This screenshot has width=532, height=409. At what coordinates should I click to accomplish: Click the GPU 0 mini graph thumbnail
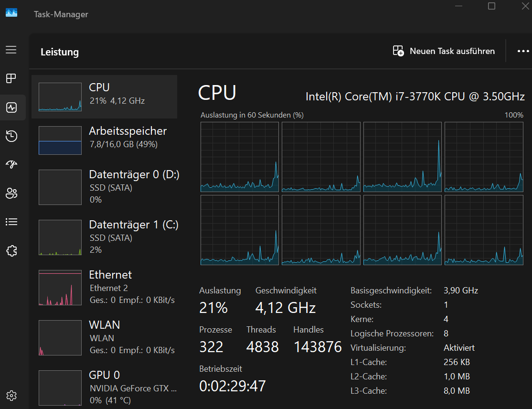click(x=60, y=388)
